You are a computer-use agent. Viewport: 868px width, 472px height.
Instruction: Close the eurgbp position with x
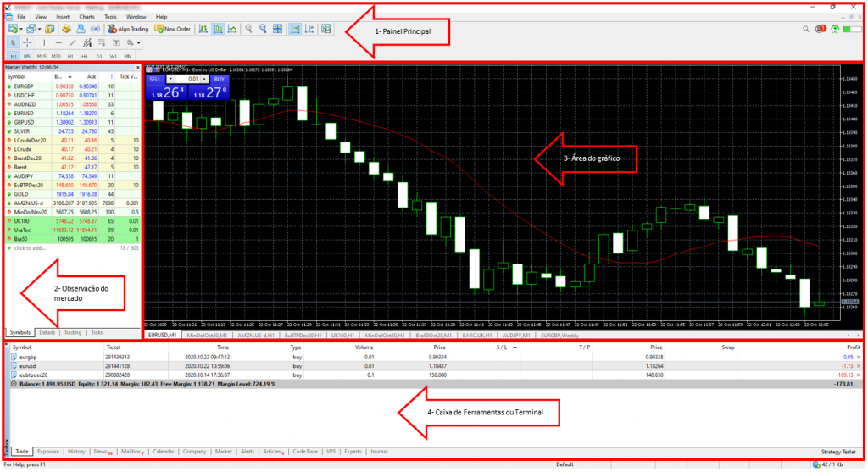(859, 357)
